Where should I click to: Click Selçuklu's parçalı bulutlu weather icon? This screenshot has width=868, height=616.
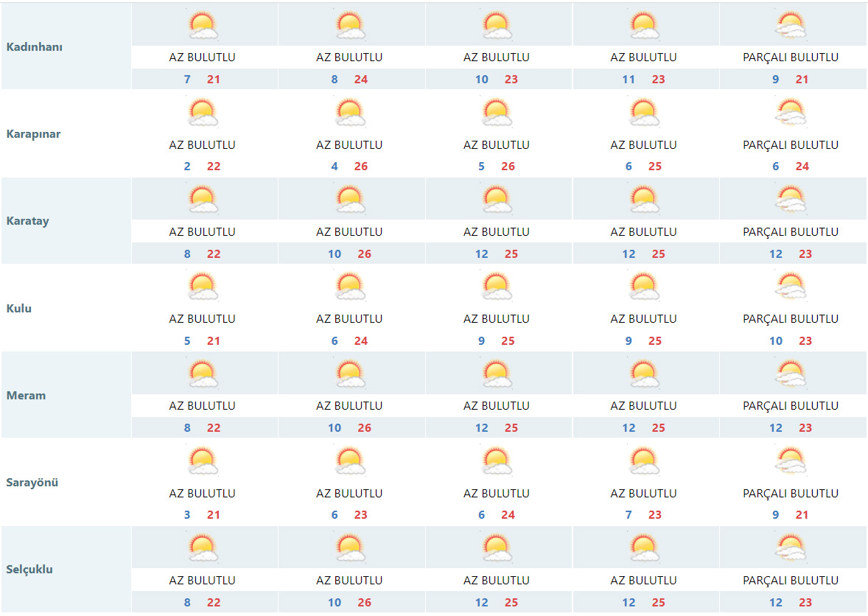[x=791, y=548]
